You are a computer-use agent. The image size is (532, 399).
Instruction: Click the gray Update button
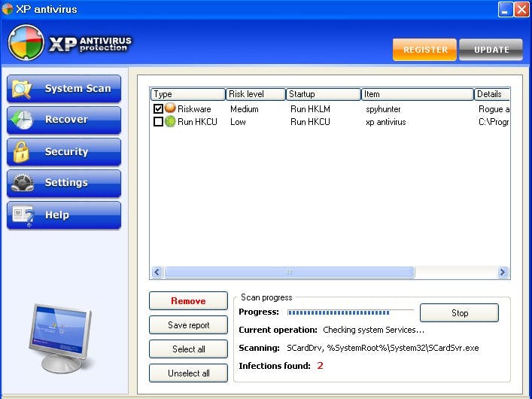(x=491, y=50)
